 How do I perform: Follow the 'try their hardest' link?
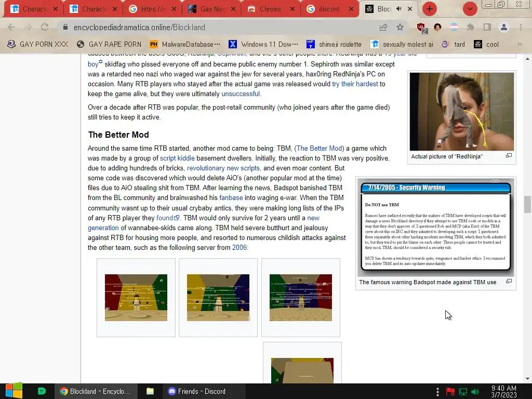355,84
